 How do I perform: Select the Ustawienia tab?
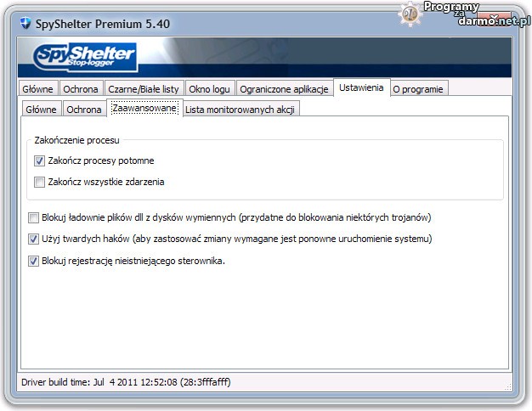[x=361, y=87]
